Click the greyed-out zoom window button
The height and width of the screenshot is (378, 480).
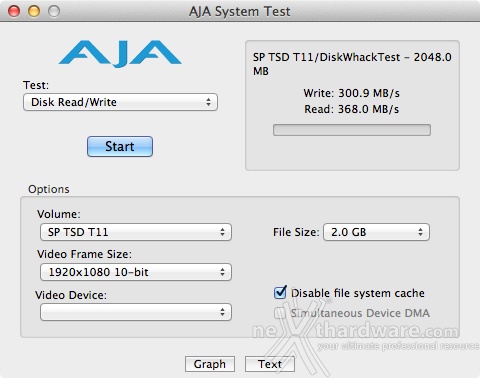[54, 11]
